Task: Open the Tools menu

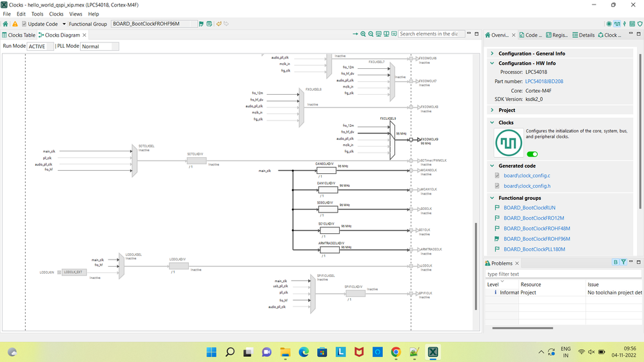Action: (x=37, y=14)
